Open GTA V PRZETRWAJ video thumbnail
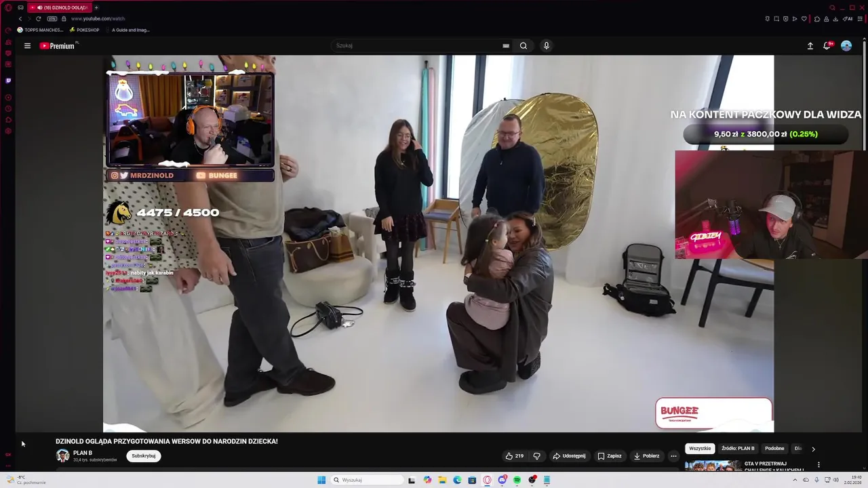 click(713, 466)
